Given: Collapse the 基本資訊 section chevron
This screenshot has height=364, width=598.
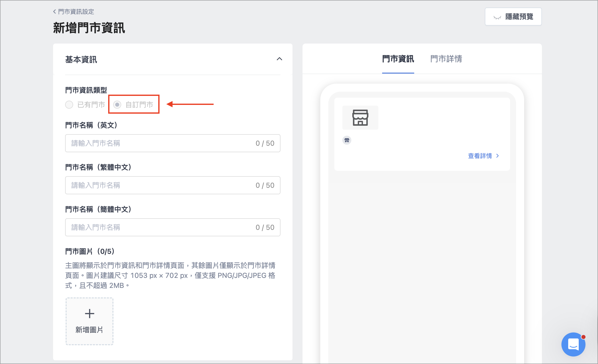Looking at the screenshot, I should point(279,59).
